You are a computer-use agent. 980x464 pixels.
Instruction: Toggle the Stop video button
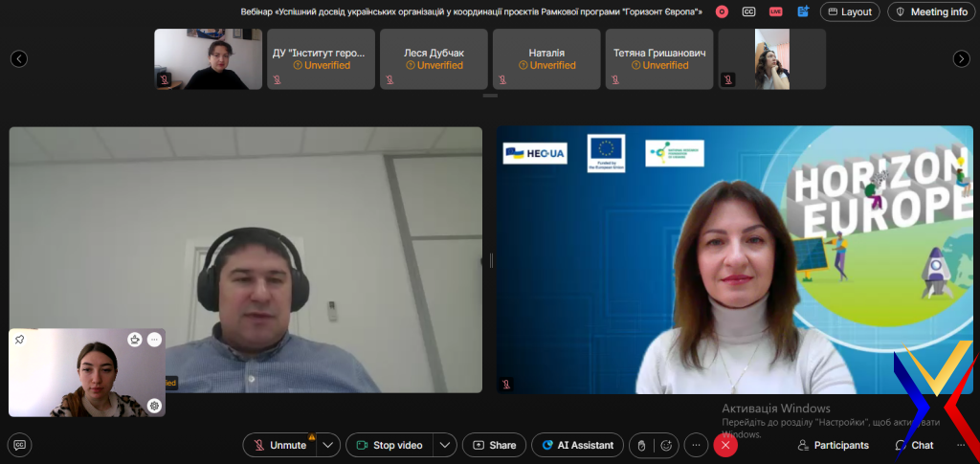(389, 445)
